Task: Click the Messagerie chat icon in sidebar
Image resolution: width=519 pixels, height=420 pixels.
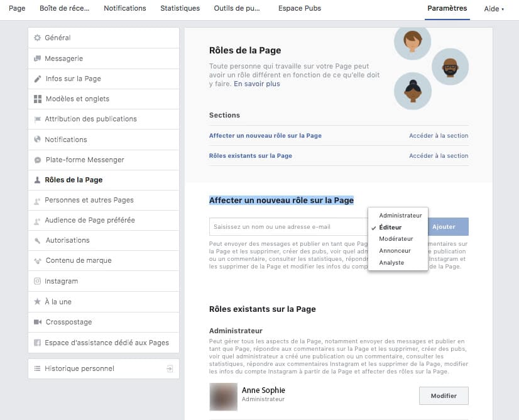Action: [37, 58]
